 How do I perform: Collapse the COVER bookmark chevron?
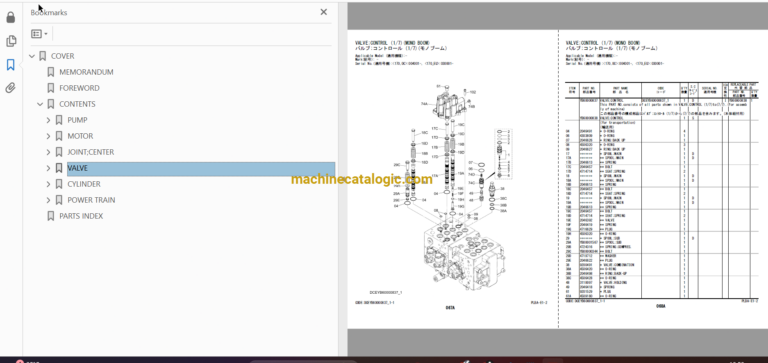pyautogui.click(x=32, y=56)
